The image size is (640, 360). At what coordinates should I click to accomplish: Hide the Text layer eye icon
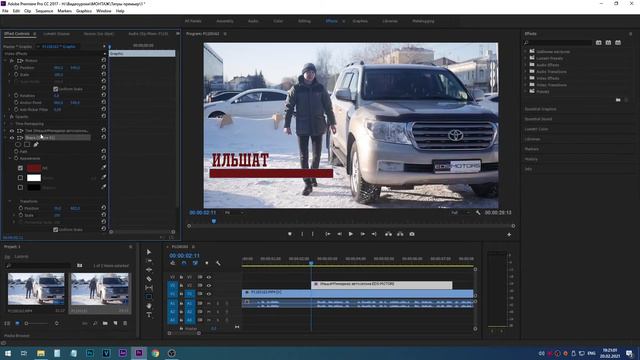click(x=12, y=131)
